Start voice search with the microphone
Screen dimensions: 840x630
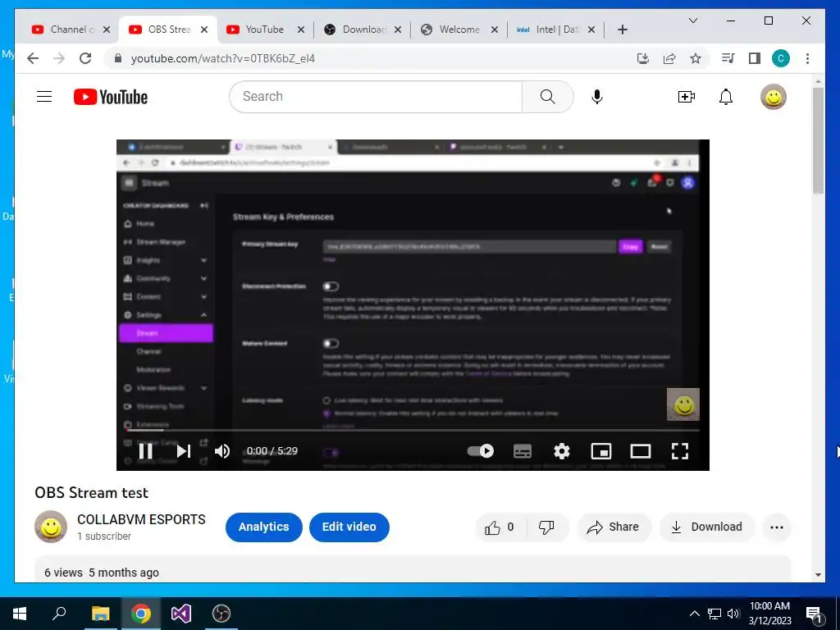(x=597, y=97)
